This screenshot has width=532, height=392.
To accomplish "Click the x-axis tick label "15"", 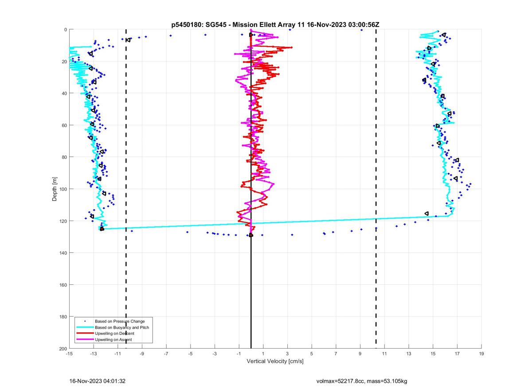I will coord(433,354).
